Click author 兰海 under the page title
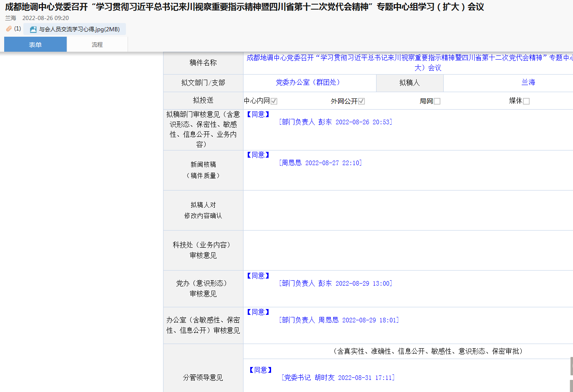573x392 pixels. [x=11, y=18]
